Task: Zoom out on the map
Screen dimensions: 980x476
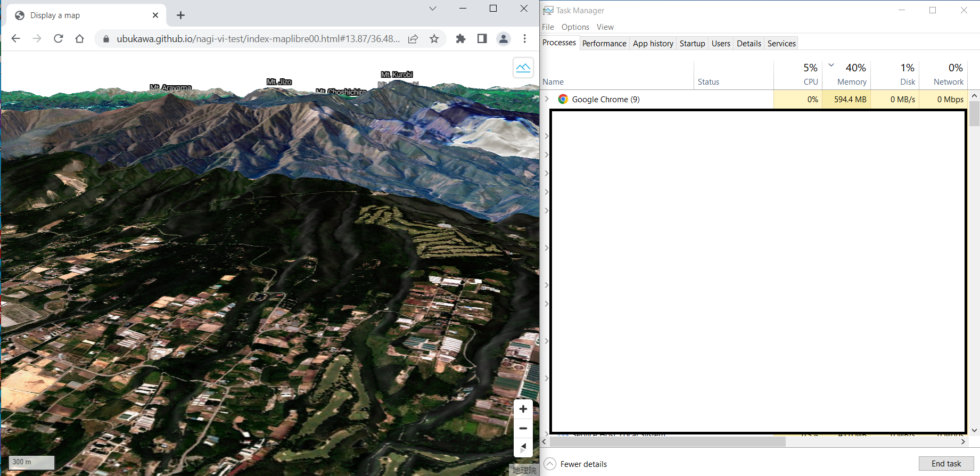Action: pyautogui.click(x=523, y=428)
